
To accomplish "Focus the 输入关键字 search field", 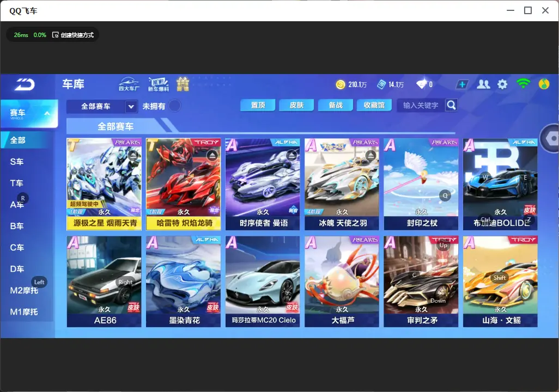I will click(421, 105).
